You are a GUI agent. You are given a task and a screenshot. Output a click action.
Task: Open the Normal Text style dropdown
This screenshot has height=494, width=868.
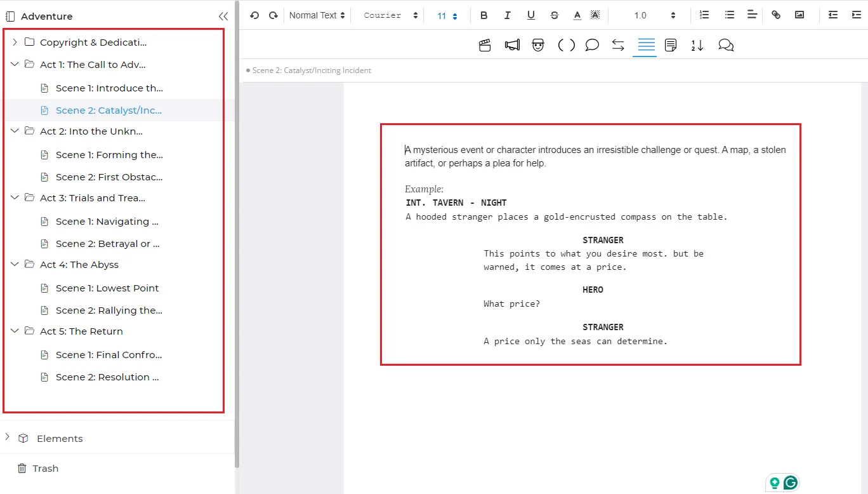(317, 15)
